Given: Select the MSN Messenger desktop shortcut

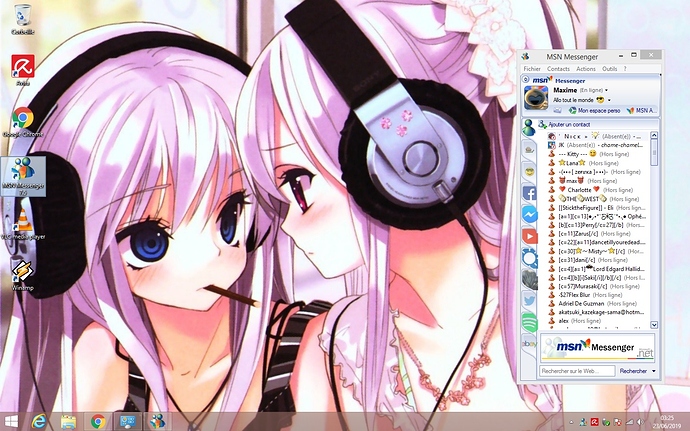Looking at the screenshot, I should pos(23,176).
